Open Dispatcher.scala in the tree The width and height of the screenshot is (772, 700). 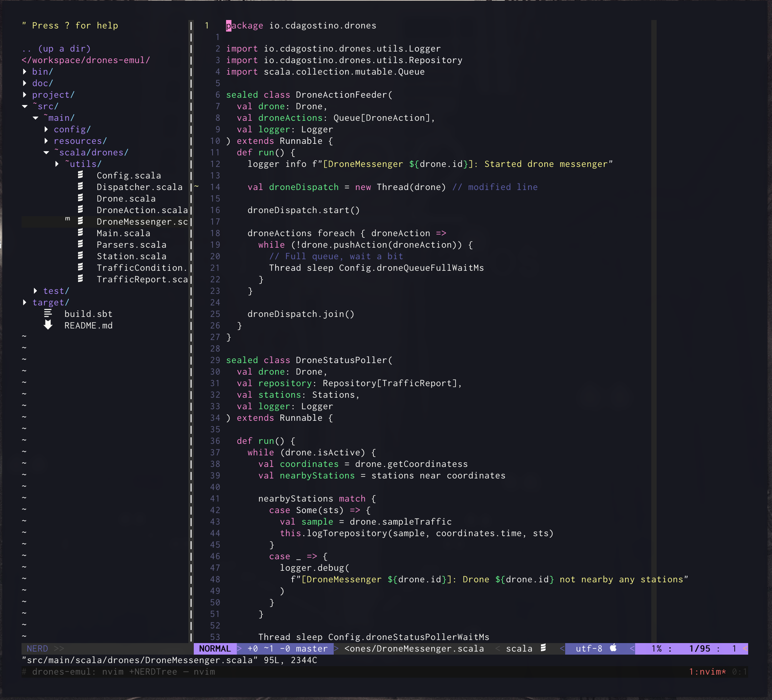coord(140,187)
